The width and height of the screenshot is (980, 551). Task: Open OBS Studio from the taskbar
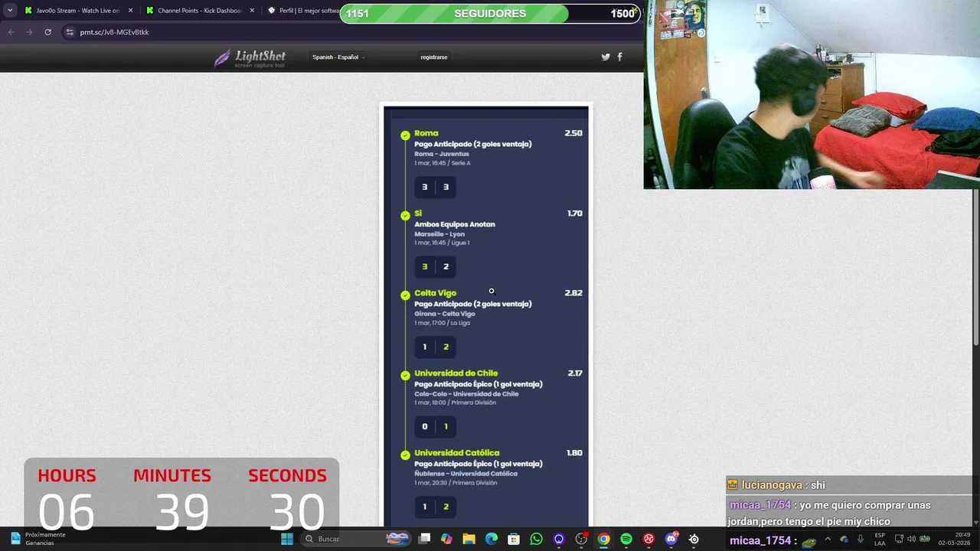pyautogui.click(x=581, y=539)
